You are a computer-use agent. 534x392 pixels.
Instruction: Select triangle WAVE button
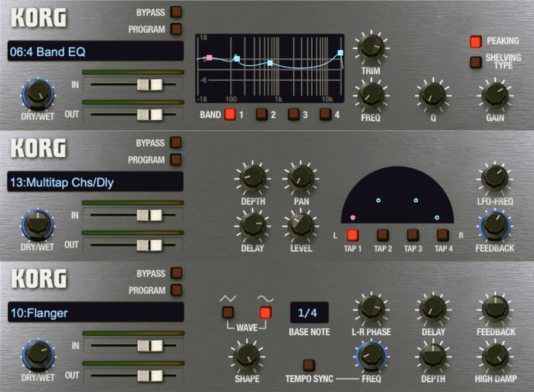point(228,312)
